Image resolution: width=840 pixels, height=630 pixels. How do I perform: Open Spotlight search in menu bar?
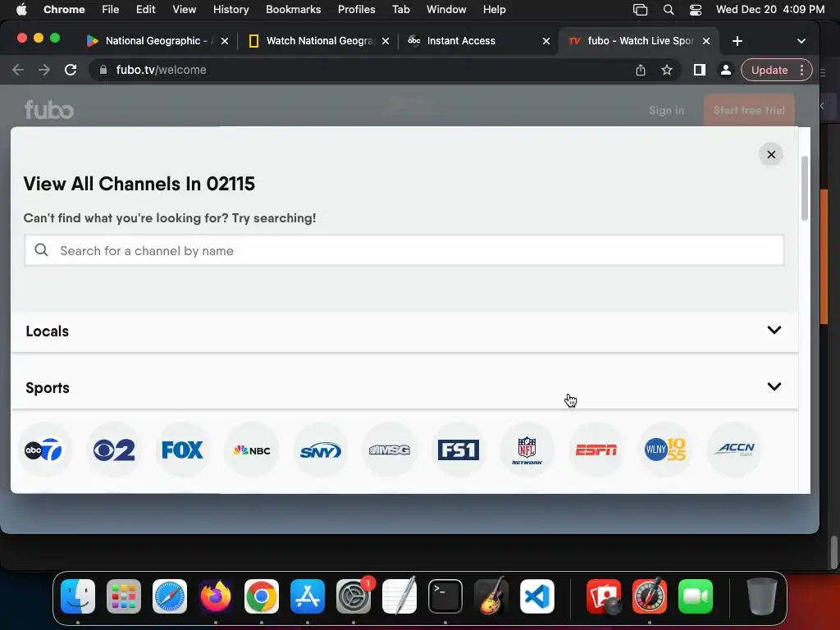click(668, 9)
